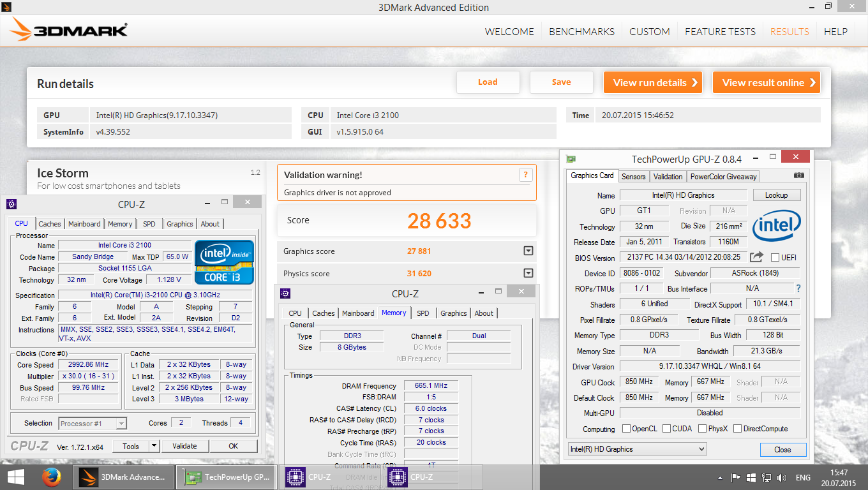Click Load button in Run details
Screen dimensions: 868x490
[x=488, y=82]
